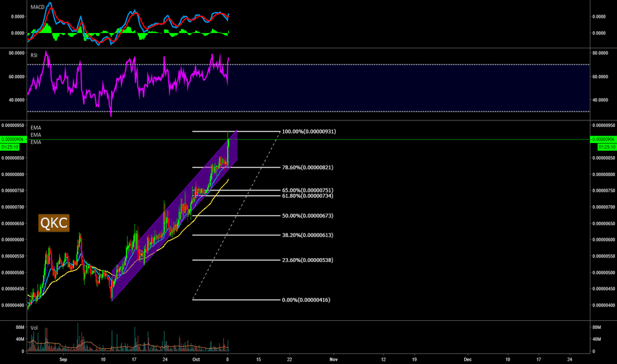Click the 0.00%(0.00000416) Fibonacci label
Image resolution: width=617 pixels, height=364 pixels.
click(x=306, y=300)
